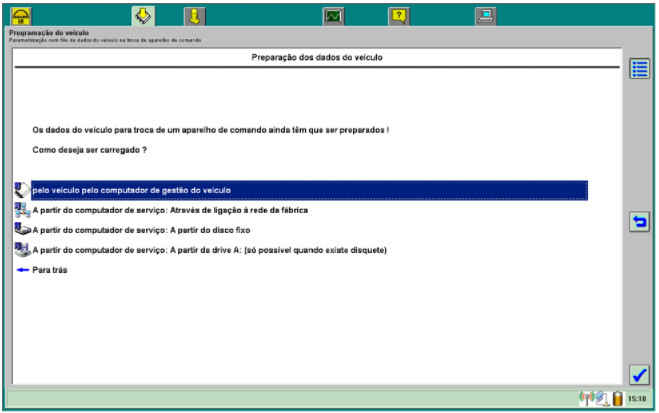Choose 'A partir da drive A:' option

[x=209, y=249]
